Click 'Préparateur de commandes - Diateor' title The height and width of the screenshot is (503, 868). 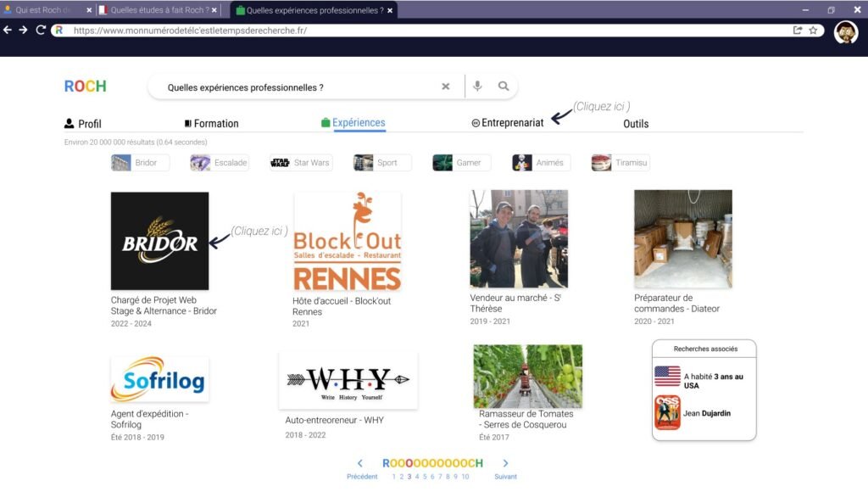pos(677,303)
